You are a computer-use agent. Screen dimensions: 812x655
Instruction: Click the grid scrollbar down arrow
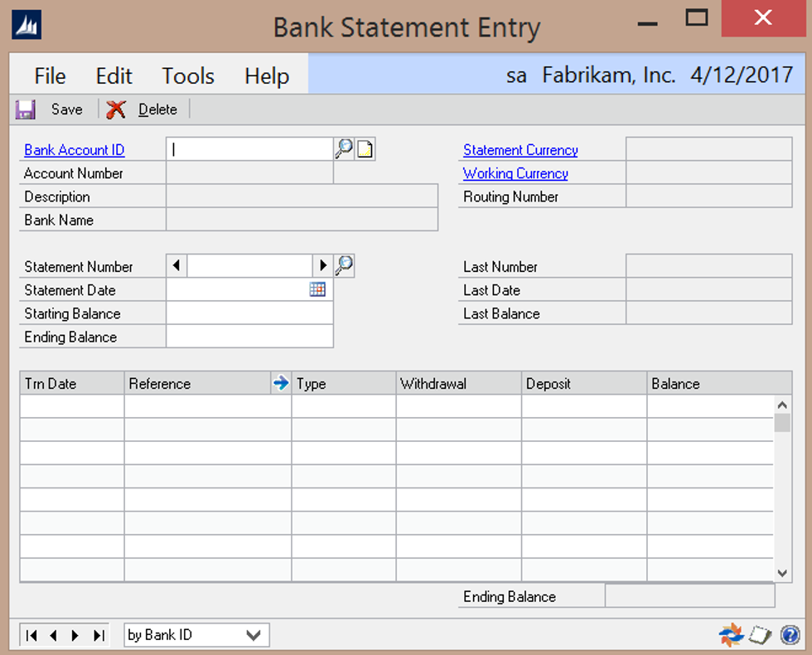point(782,572)
